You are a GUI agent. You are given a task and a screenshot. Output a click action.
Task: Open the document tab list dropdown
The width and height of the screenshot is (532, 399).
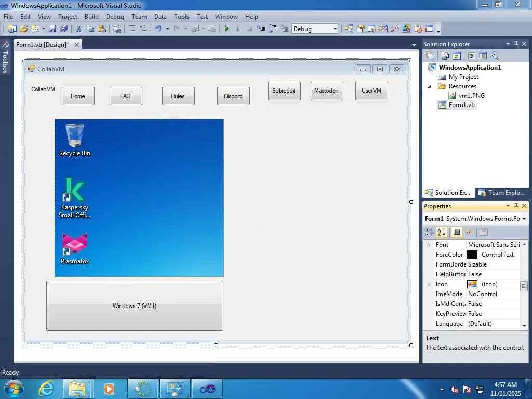click(x=414, y=45)
